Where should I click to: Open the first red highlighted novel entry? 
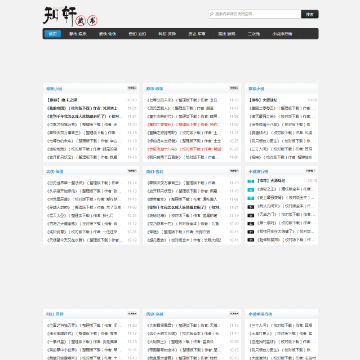(184, 124)
